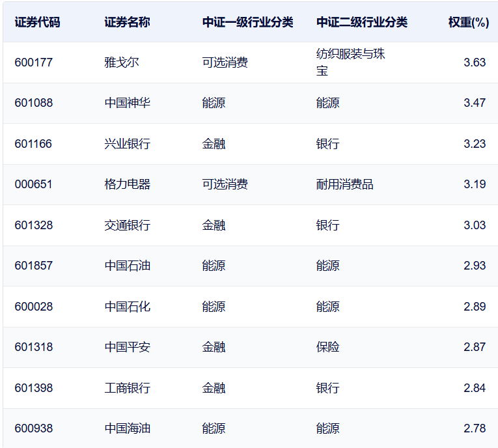
Task: Select security code 601328
Action: (x=34, y=225)
